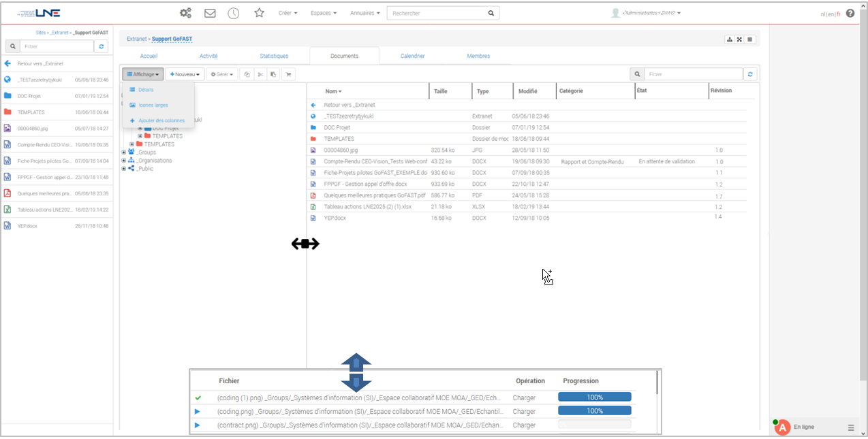Screen dimensions: 868x439
Task: Switch to the Calendrier tab
Action: [412, 56]
